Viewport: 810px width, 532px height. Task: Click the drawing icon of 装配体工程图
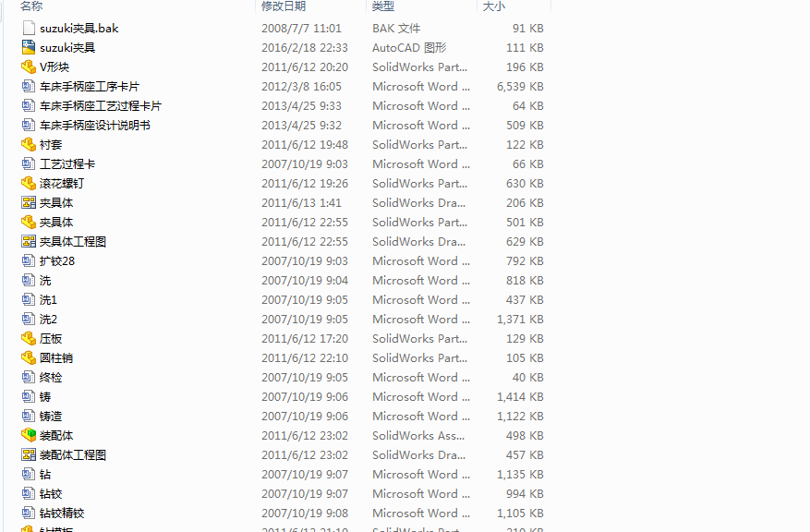[x=29, y=454]
